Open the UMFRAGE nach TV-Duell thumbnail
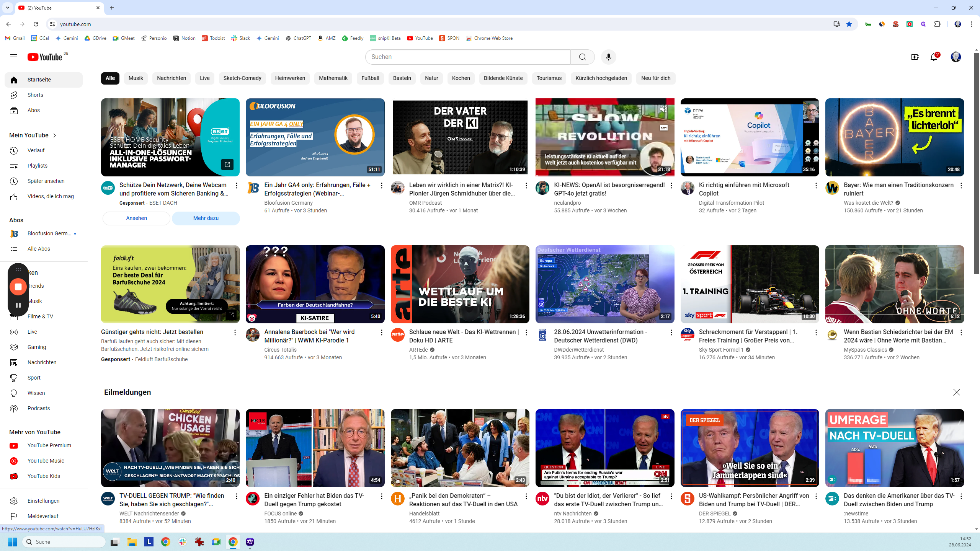This screenshot has height=551, width=980. (x=895, y=448)
